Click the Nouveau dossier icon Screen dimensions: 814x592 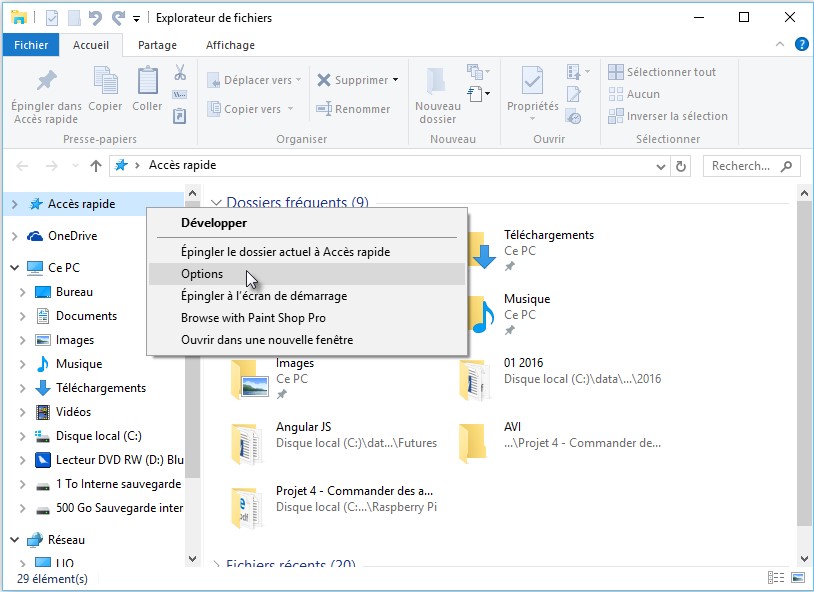click(x=437, y=81)
